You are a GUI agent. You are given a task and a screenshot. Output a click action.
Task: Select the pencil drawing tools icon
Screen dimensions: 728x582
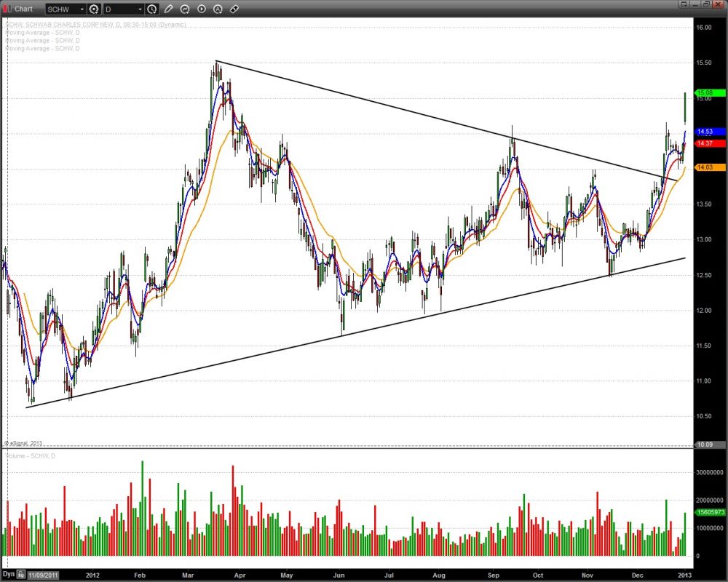(169, 9)
